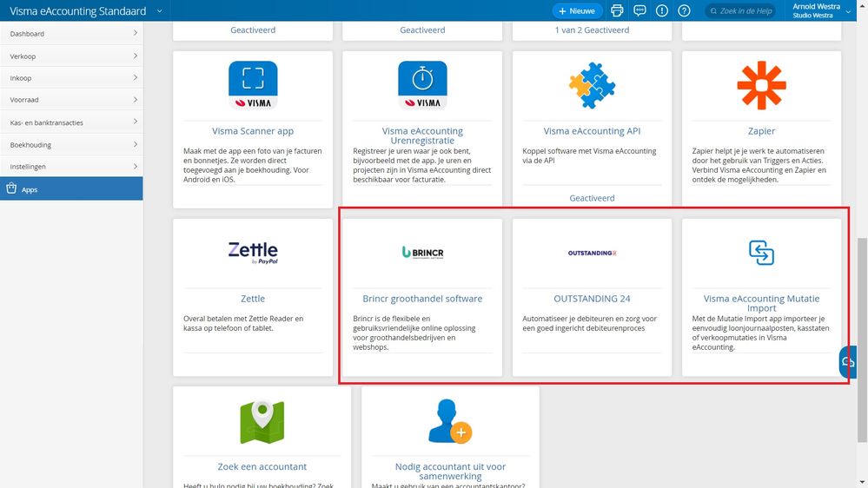Click the puzzle piece API icon
This screenshot has height=488, width=868.
(x=592, y=84)
